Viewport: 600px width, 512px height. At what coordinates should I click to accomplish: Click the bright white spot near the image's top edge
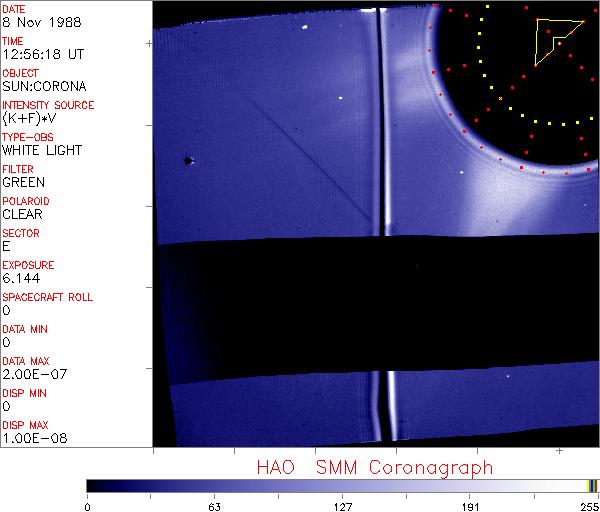click(303, 27)
